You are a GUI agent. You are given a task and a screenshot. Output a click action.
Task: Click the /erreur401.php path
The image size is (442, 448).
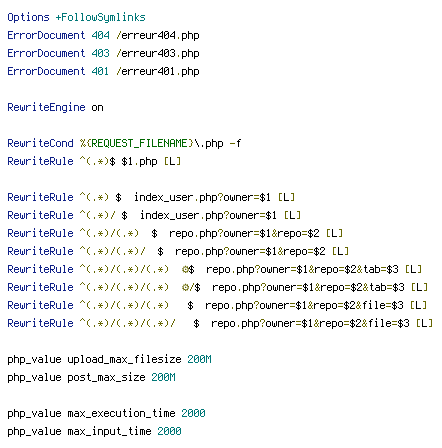[158, 71]
